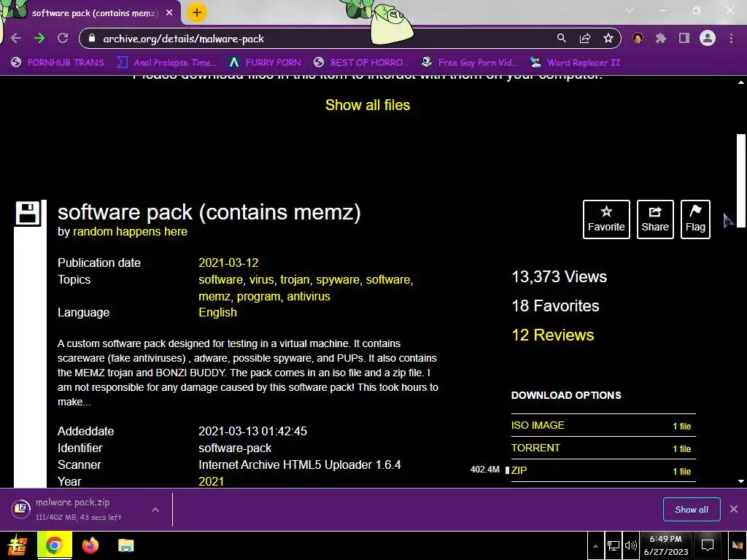Open File Explorer from taskbar
The height and width of the screenshot is (560, 747).
click(x=125, y=545)
